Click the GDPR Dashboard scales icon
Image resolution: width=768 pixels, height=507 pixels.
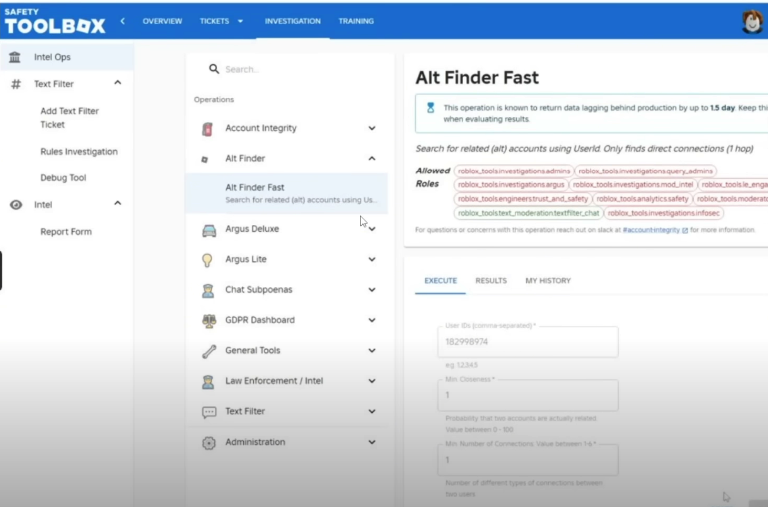point(209,321)
